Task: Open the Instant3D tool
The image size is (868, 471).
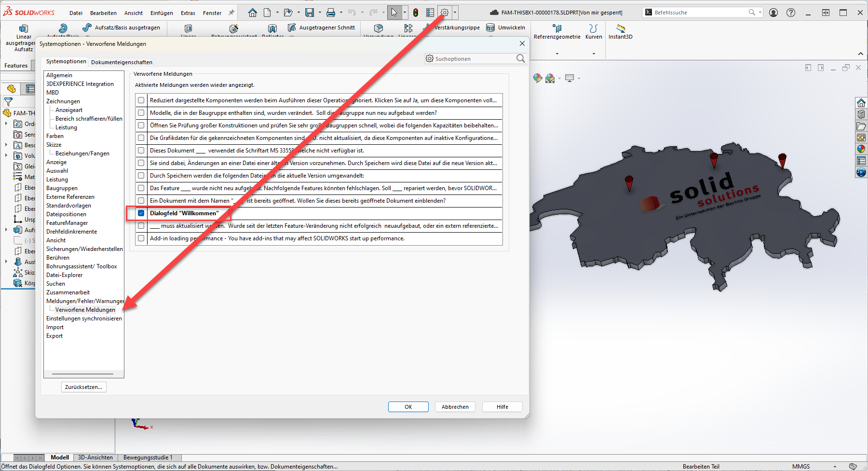Action: (x=620, y=32)
